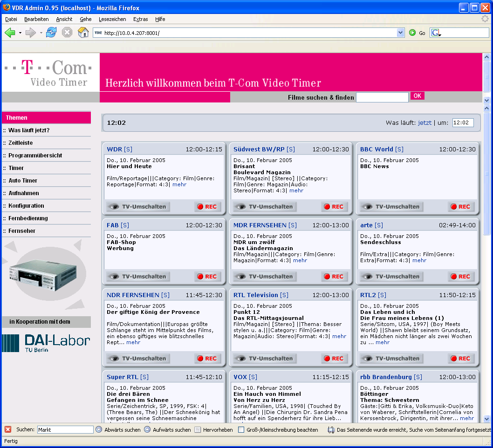Click REC button for FAB

[x=207, y=276]
